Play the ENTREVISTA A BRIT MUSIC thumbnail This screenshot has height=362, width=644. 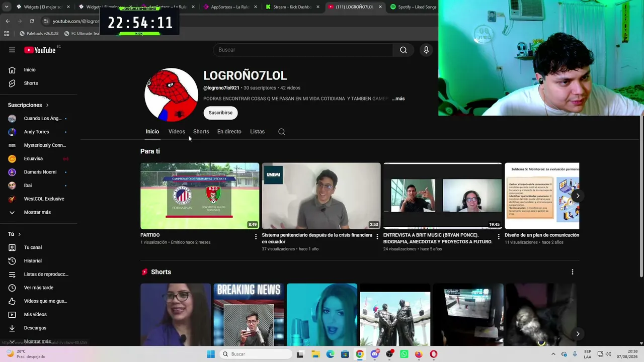443,196
